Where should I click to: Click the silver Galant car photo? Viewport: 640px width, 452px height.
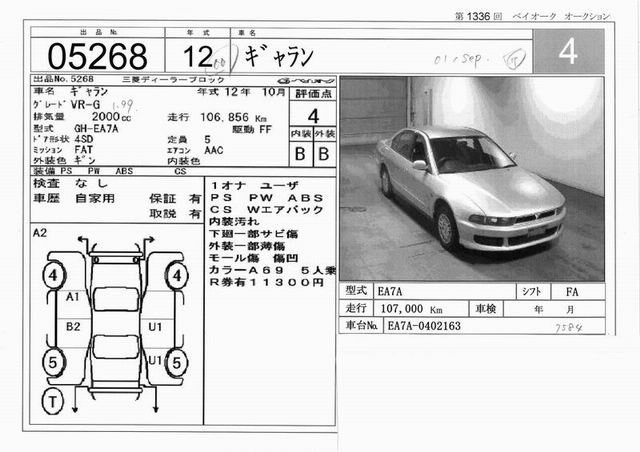(x=472, y=179)
